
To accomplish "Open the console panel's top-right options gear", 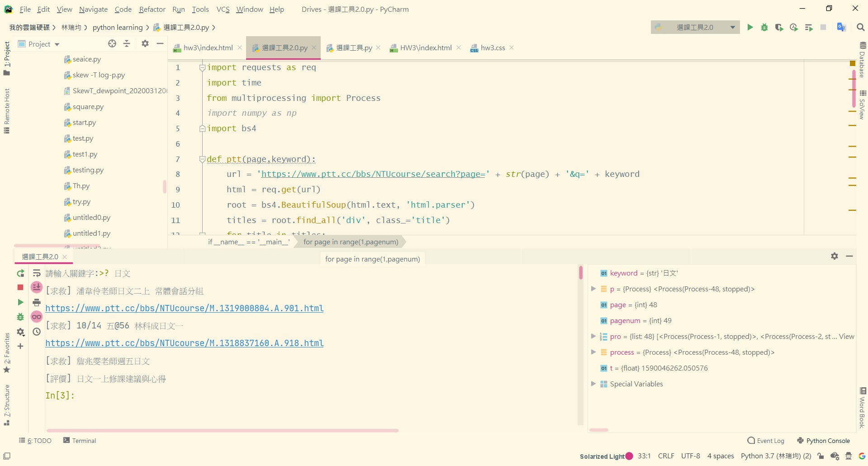I will point(835,256).
